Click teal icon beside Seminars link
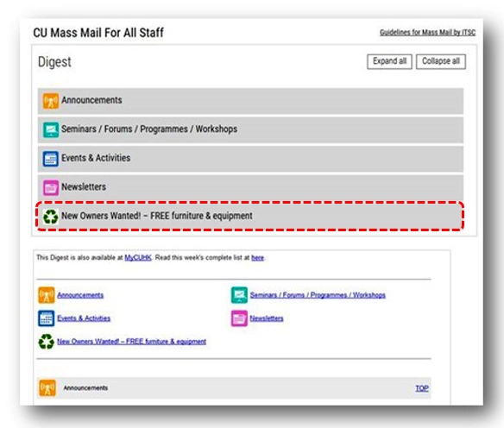This screenshot has height=428, width=504. 239,295
